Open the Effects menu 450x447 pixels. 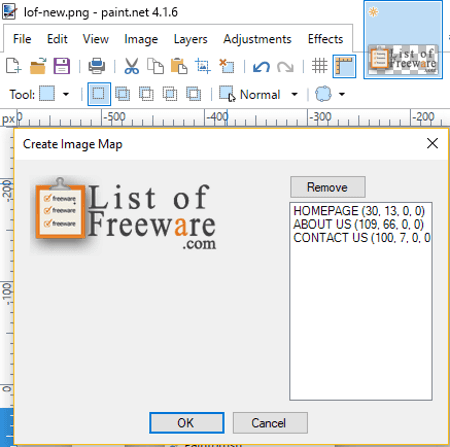coord(325,39)
